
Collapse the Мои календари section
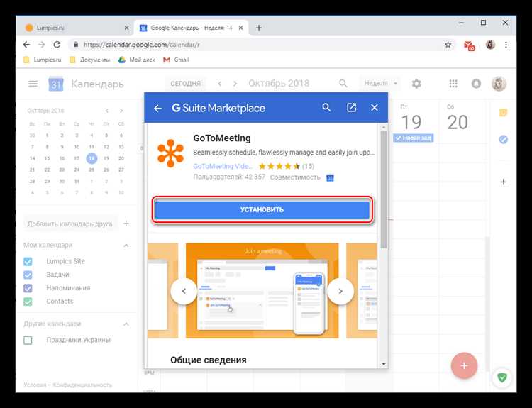(126, 245)
